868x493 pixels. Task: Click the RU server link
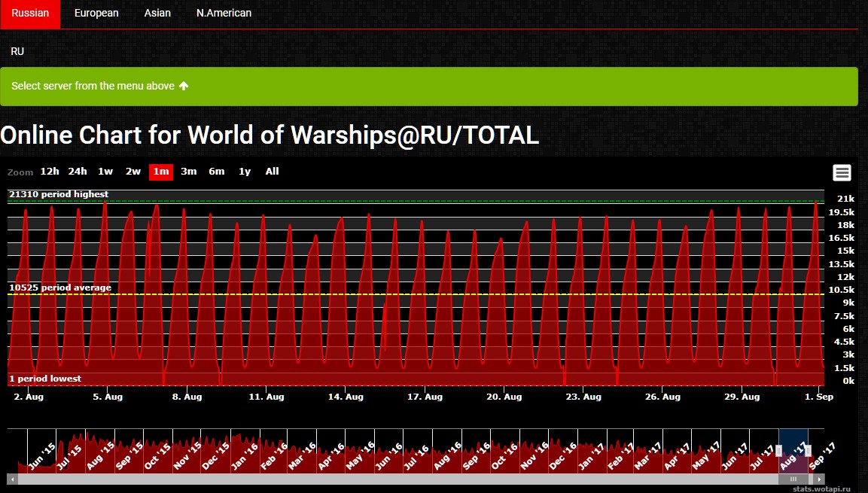coord(17,51)
